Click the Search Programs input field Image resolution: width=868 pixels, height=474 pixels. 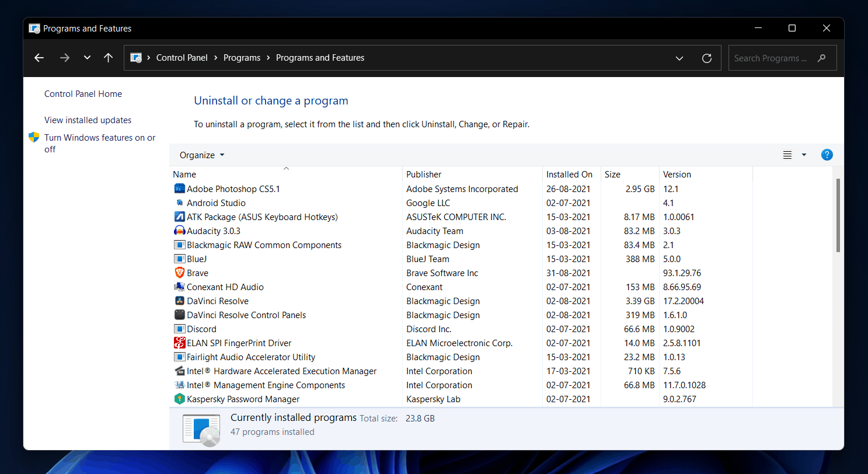click(x=771, y=58)
